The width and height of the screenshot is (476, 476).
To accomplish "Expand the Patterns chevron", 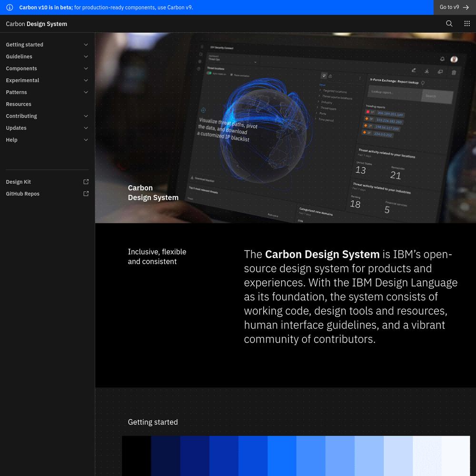I will pos(86,92).
